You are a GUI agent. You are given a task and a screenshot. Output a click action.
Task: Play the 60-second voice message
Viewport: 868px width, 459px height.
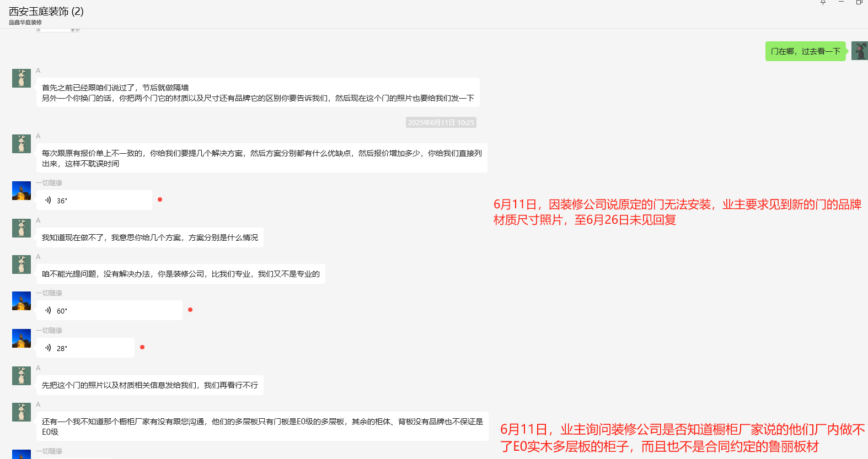[x=109, y=310]
